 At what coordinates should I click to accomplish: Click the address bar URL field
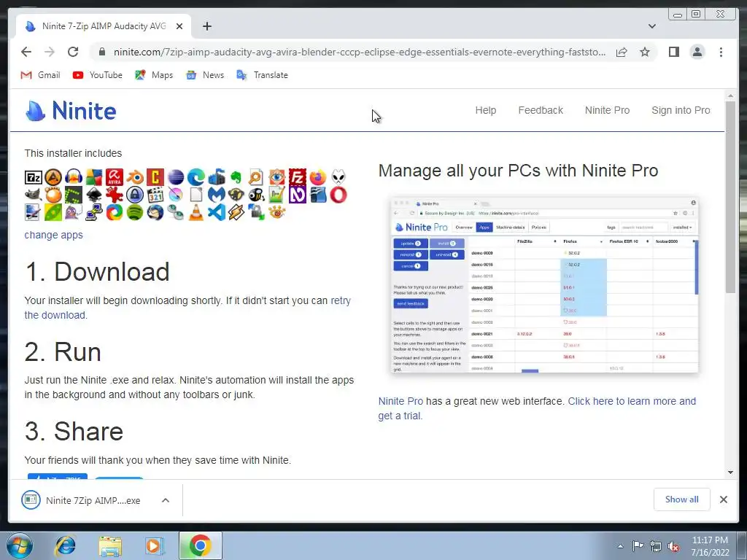click(x=360, y=52)
